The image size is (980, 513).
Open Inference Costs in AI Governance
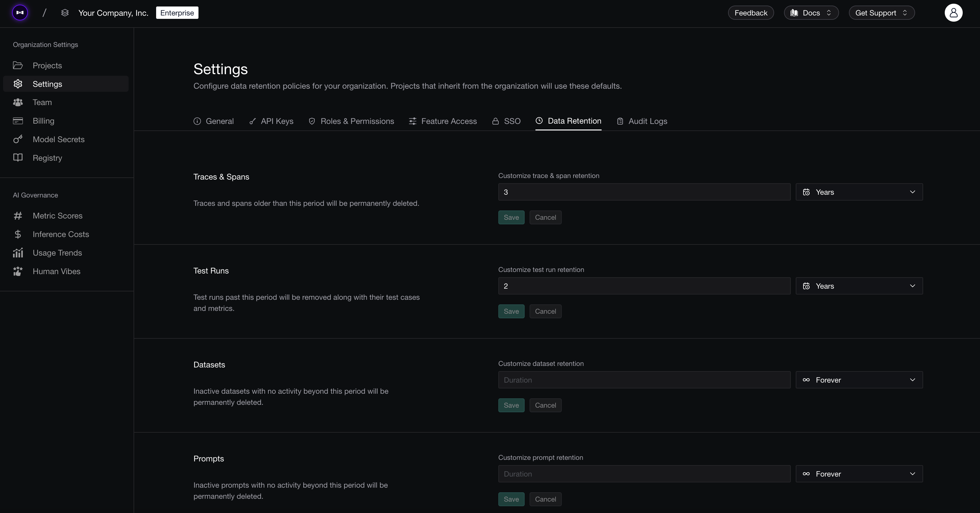66,234
